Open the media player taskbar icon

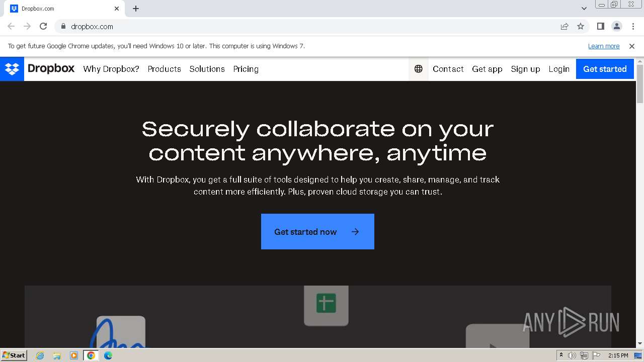tap(74, 355)
